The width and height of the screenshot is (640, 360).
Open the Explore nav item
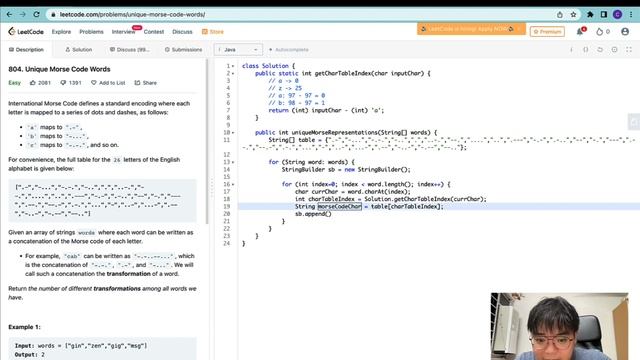coord(61,31)
